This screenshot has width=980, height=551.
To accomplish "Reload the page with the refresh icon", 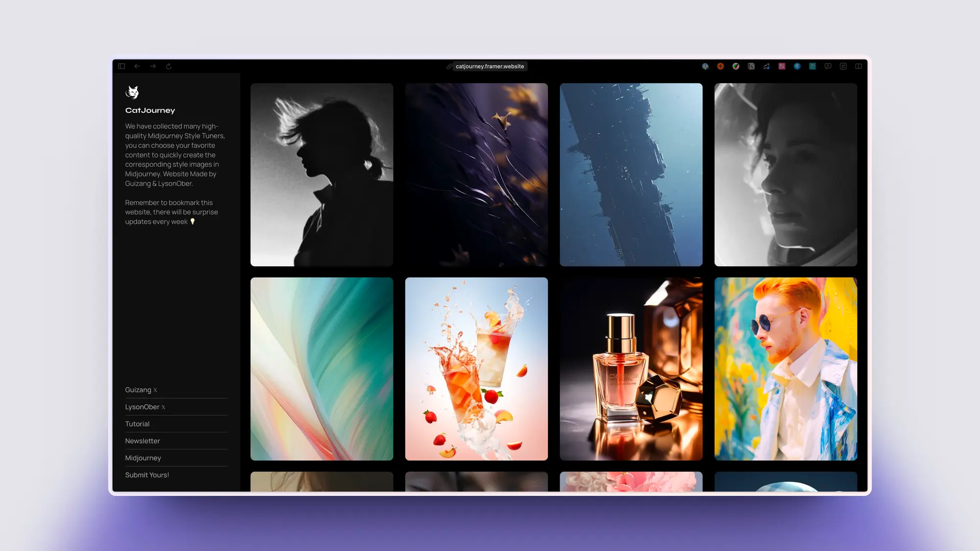I will point(169,66).
